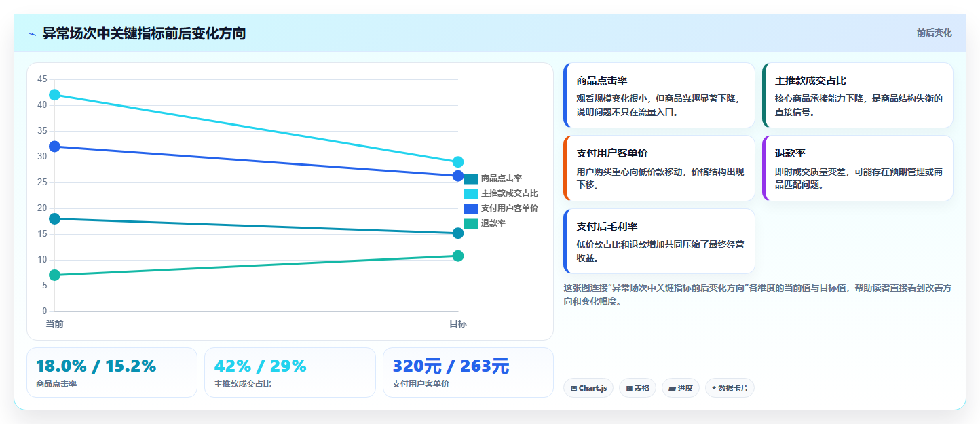
Task: Click the lightning icon beside the title
Action: (x=32, y=34)
